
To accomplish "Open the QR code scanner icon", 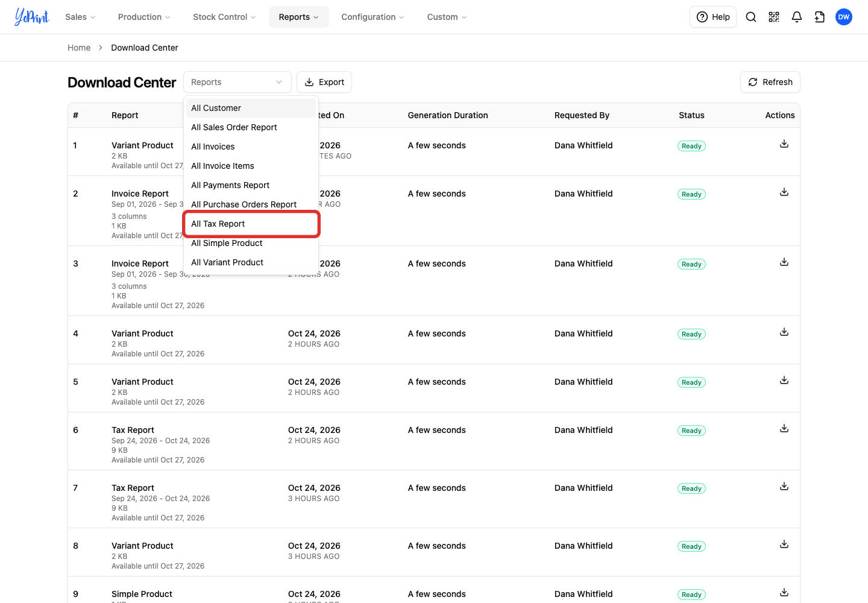I will (x=774, y=17).
